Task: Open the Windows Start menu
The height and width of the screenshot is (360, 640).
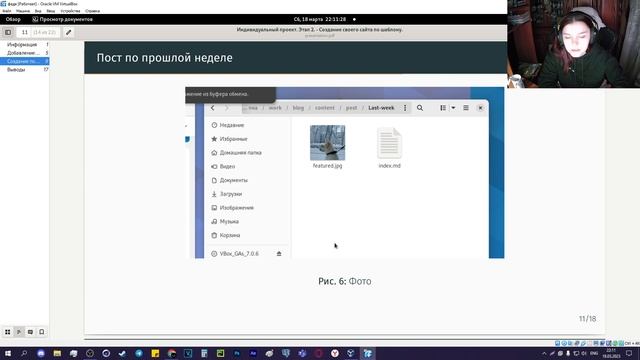Action: tap(8, 353)
